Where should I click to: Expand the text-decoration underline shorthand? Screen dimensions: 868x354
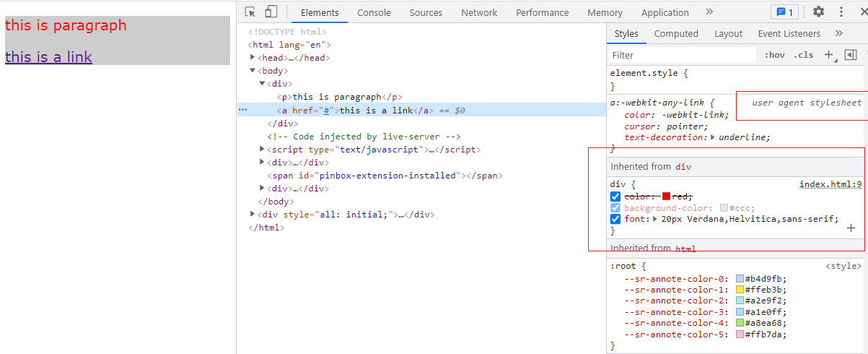tap(714, 137)
